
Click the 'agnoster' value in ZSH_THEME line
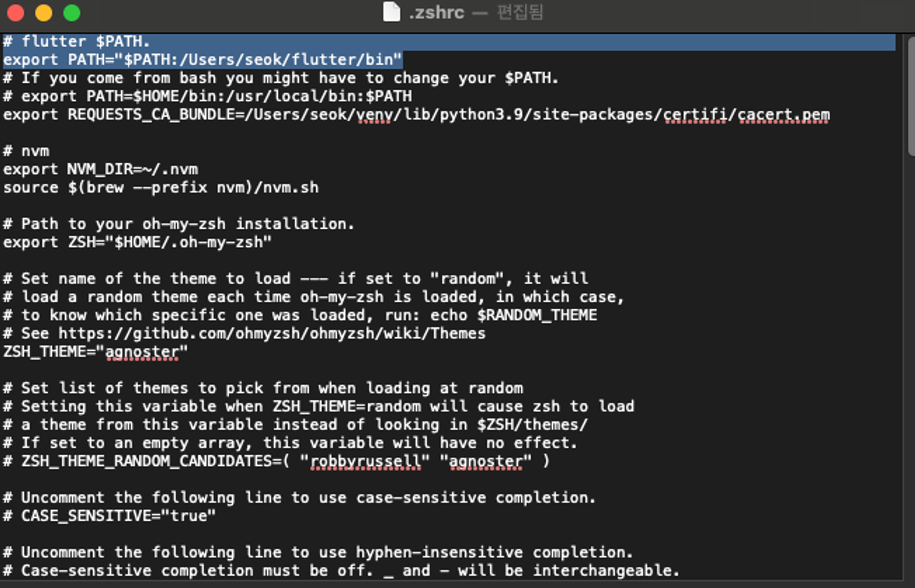tap(142, 352)
